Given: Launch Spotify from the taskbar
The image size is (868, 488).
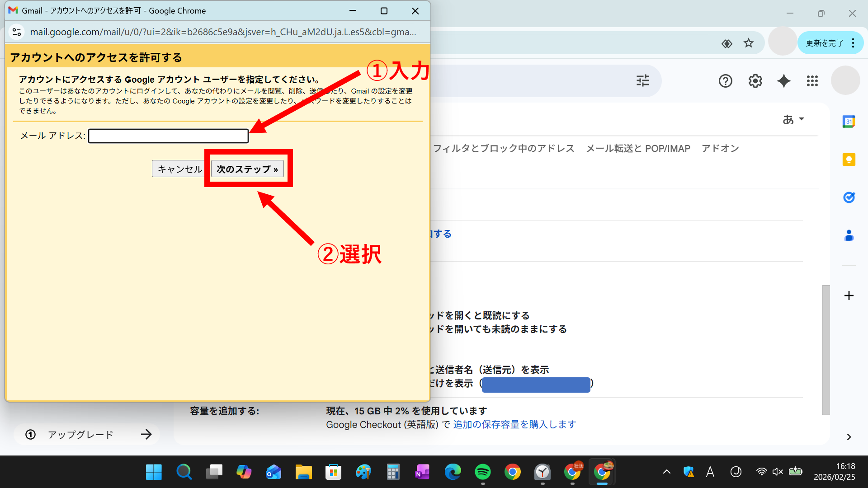Looking at the screenshot, I should pyautogui.click(x=482, y=472).
